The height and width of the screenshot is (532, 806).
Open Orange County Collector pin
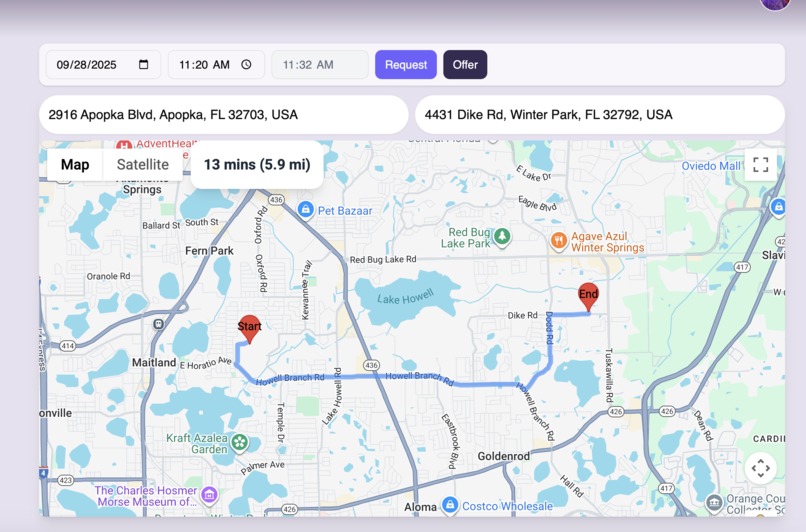714,503
